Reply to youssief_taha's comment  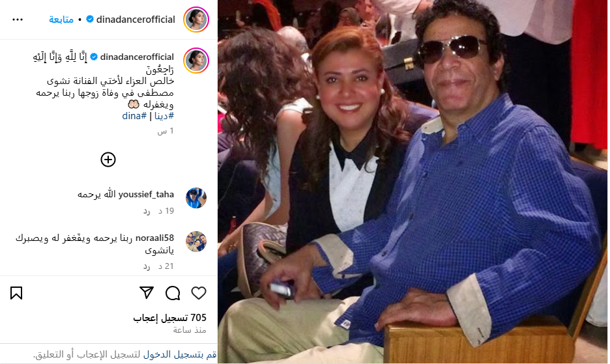(x=147, y=211)
